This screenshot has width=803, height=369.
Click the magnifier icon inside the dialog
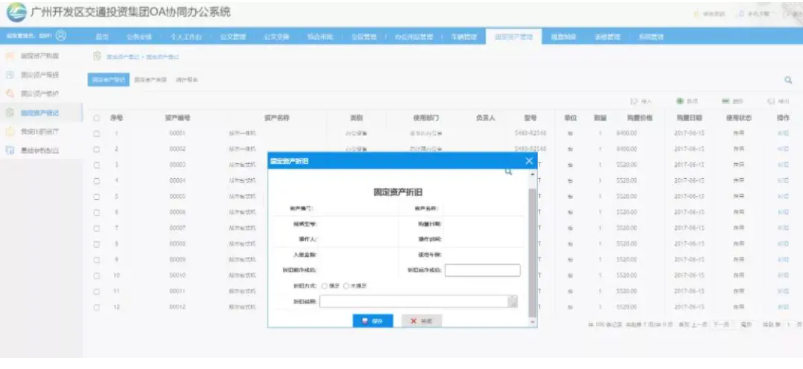coord(508,172)
